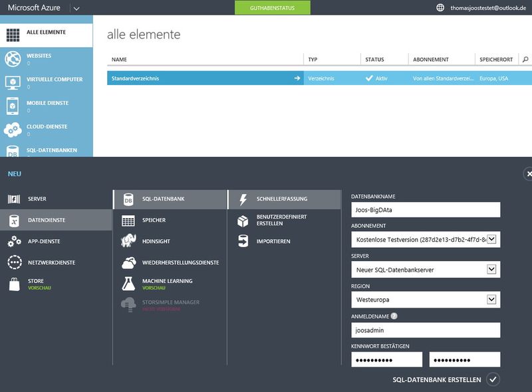Open the Netzwerkdienste dotted circle icon
The width and height of the screenshot is (532, 392).
point(14,262)
